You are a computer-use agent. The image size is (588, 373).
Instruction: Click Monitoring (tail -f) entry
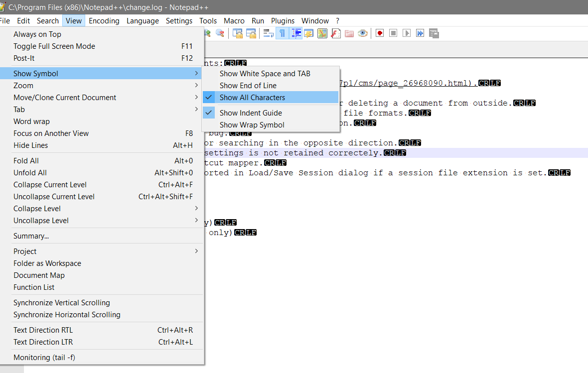coord(44,357)
